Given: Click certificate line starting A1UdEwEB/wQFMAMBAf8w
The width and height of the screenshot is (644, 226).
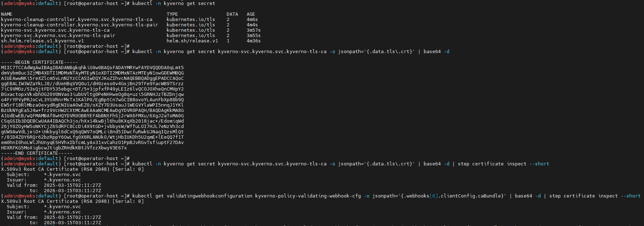Looking at the screenshot, I should coord(92,116).
